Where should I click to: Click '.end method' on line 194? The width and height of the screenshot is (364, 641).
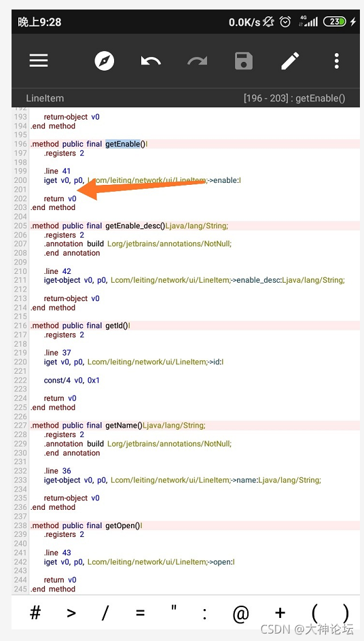point(53,126)
